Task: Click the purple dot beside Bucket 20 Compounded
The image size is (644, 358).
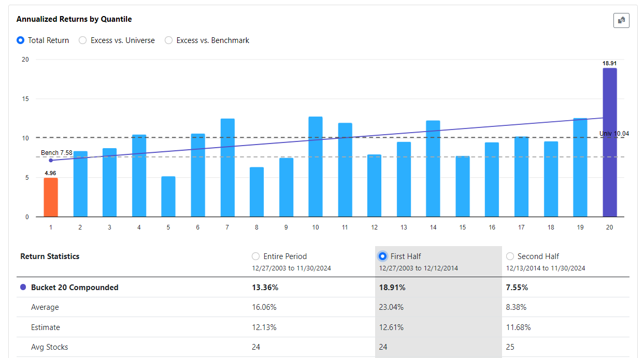Action: (x=23, y=288)
